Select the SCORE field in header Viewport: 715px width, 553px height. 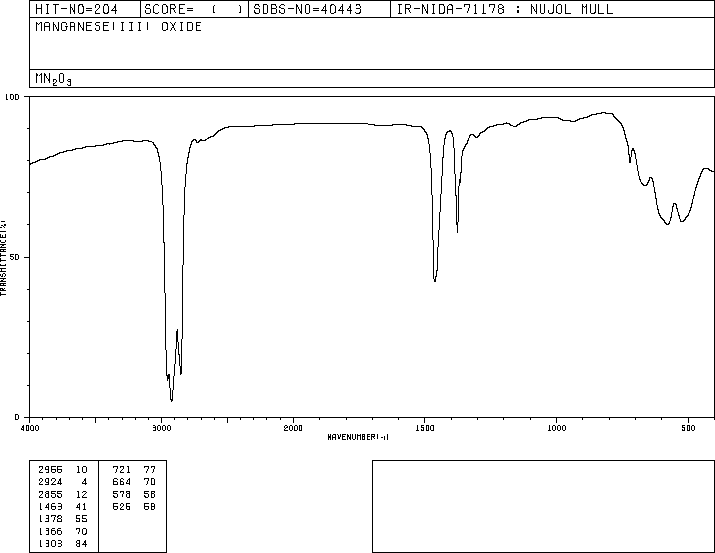click(x=194, y=9)
